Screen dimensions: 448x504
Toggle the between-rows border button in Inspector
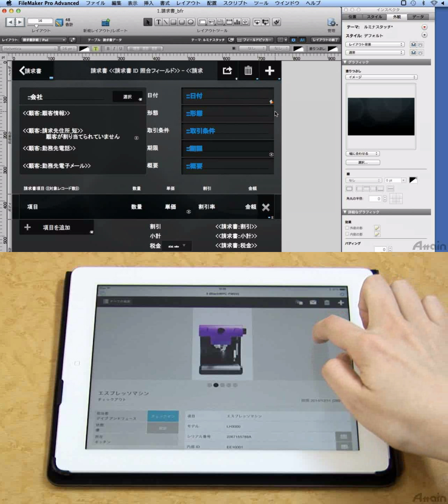(x=391, y=189)
